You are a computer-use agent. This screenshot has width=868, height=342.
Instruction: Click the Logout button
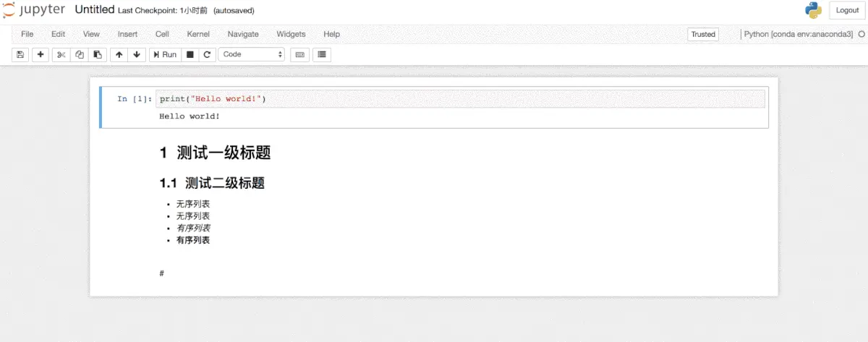(x=848, y=10)
